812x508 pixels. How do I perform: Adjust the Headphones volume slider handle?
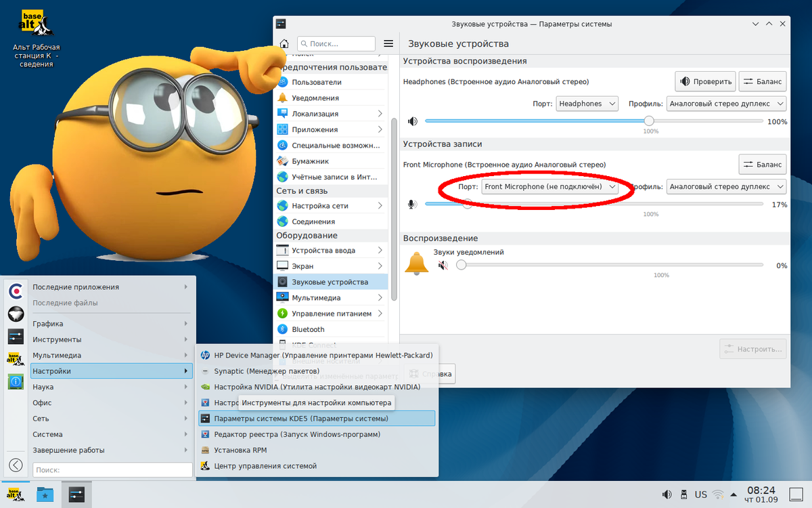point(649,121)
